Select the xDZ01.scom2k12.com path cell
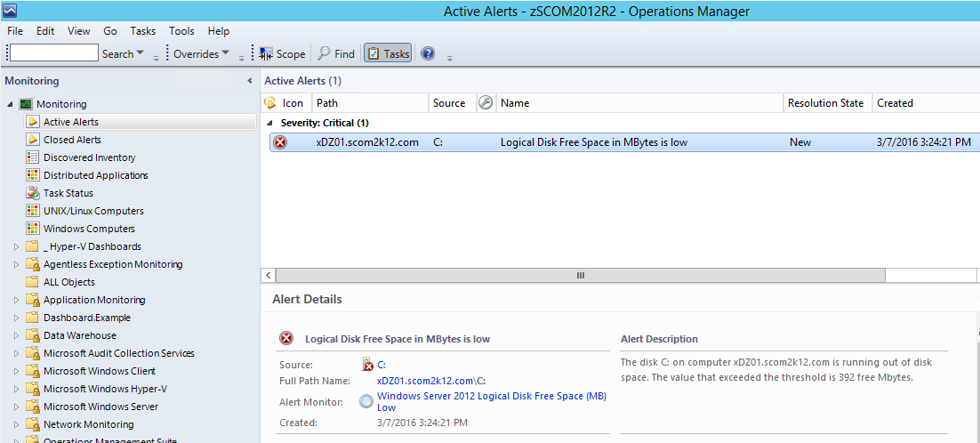This screenshot has height=443, width=980. 367,142
